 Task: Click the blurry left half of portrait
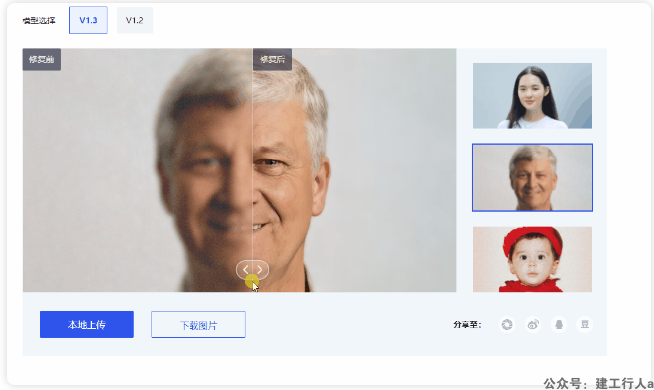coord(137,170)
